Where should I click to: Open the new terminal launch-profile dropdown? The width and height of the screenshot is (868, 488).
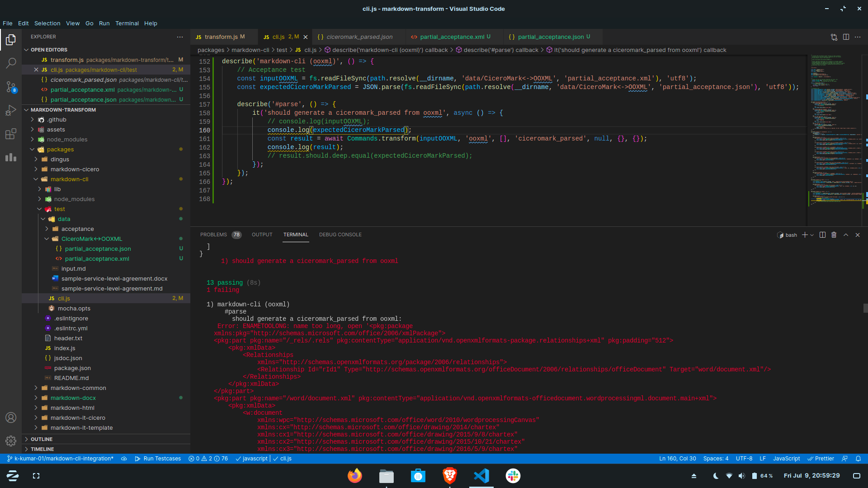(x=812, y=235)
